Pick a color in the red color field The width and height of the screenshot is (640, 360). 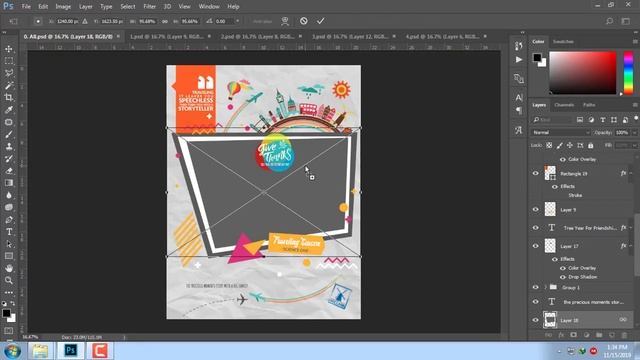(582, 73)
